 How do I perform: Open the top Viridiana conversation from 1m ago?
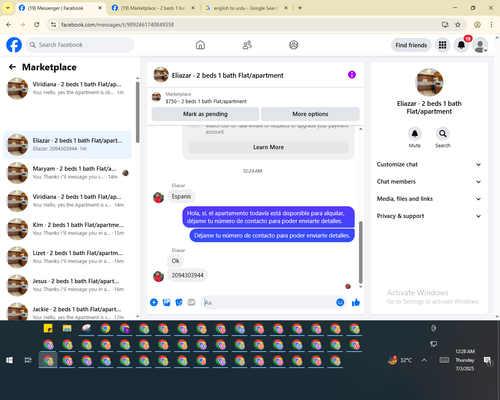[x=68, y=88]
